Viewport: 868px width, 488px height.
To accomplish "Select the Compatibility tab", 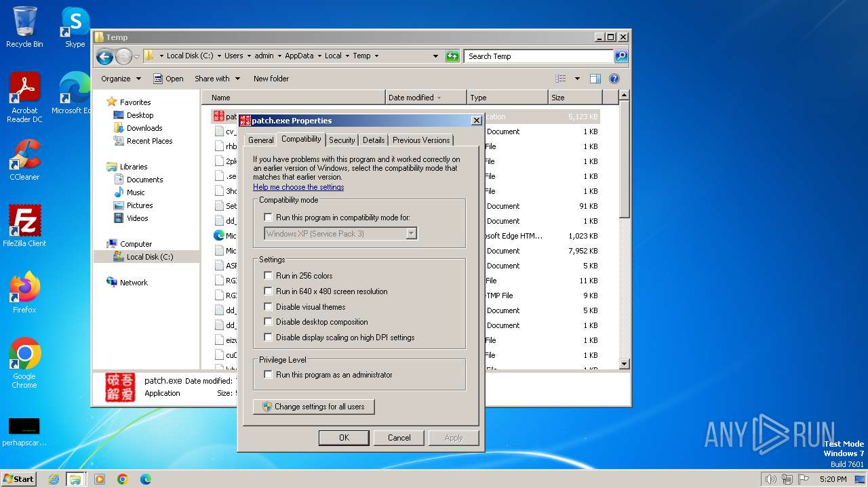I will pyautogui.click(x=301, y=139).
